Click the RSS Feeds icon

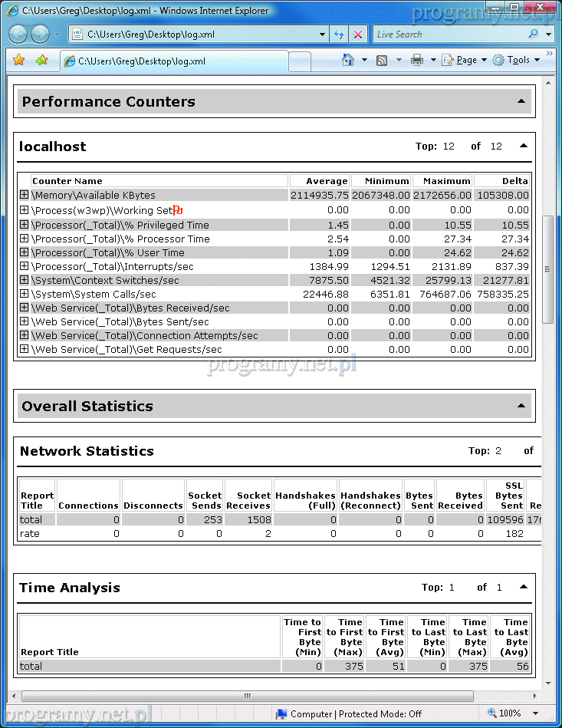tap(382, 60)
